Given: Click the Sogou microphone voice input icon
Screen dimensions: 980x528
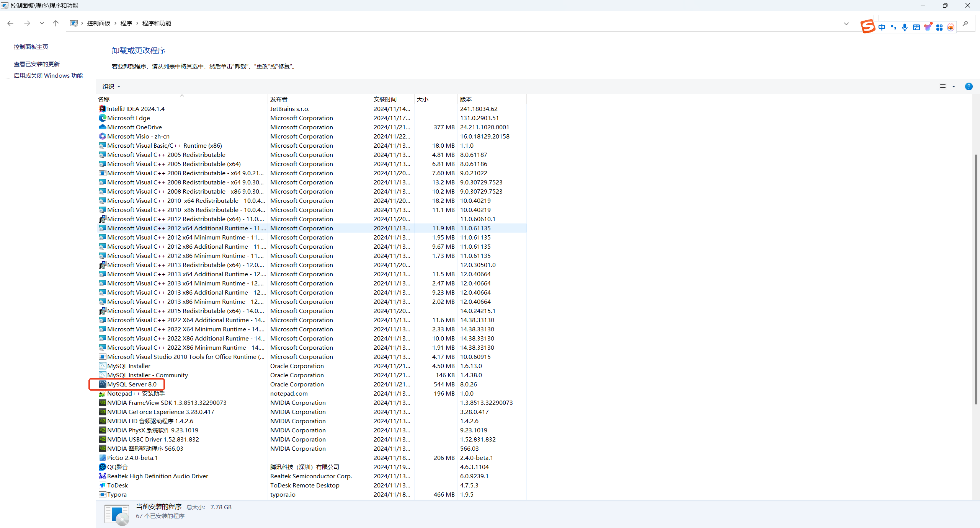Looking at the screenshot, I should pyautogui.click(x=905, y=27).
